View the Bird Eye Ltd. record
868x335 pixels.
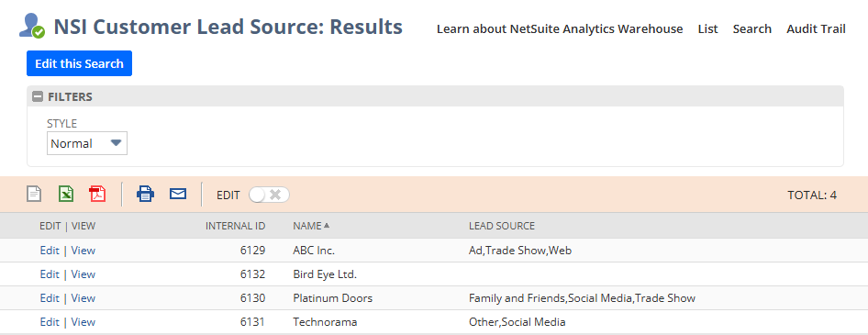tap(83, 274)
